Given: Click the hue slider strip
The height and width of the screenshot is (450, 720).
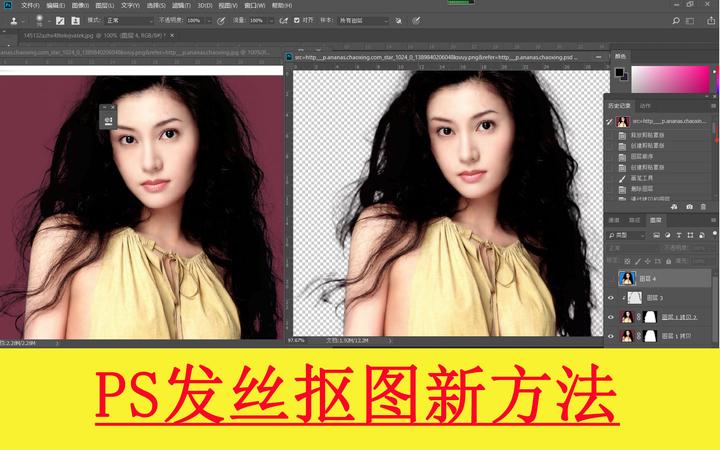Looking at the screenshot, I should (717, 79).
